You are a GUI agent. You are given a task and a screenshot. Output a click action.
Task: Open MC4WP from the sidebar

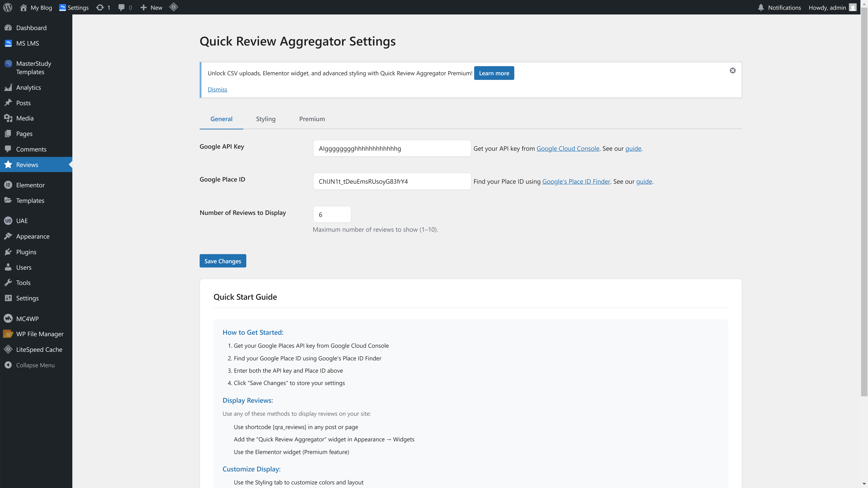point(27,319)
